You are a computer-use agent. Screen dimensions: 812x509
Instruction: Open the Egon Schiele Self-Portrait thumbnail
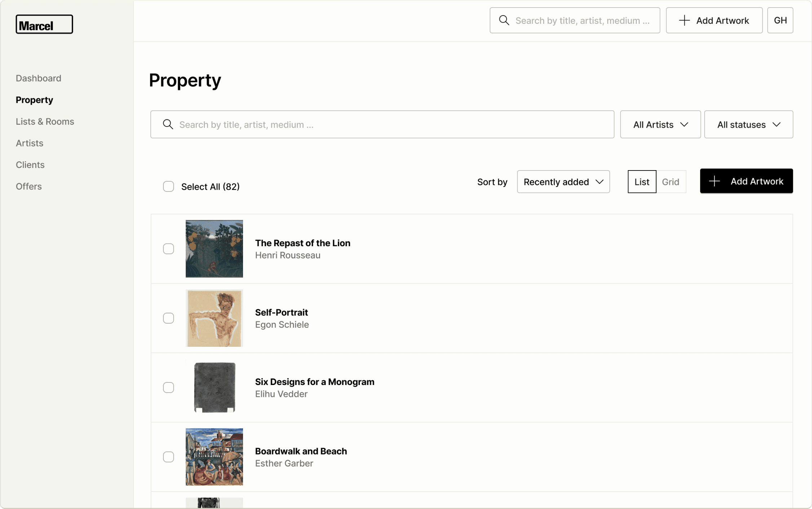click(x=214, y=318)
